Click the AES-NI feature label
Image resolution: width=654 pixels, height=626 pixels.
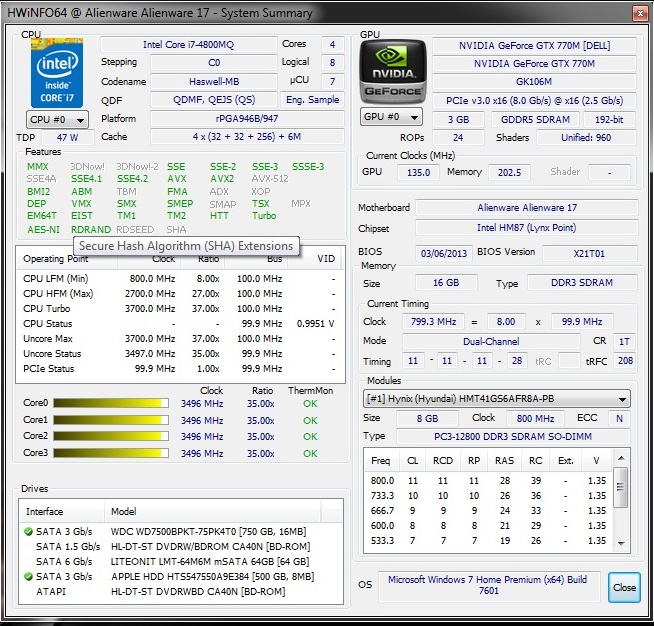pyautogui.click(x=43, y=230)
